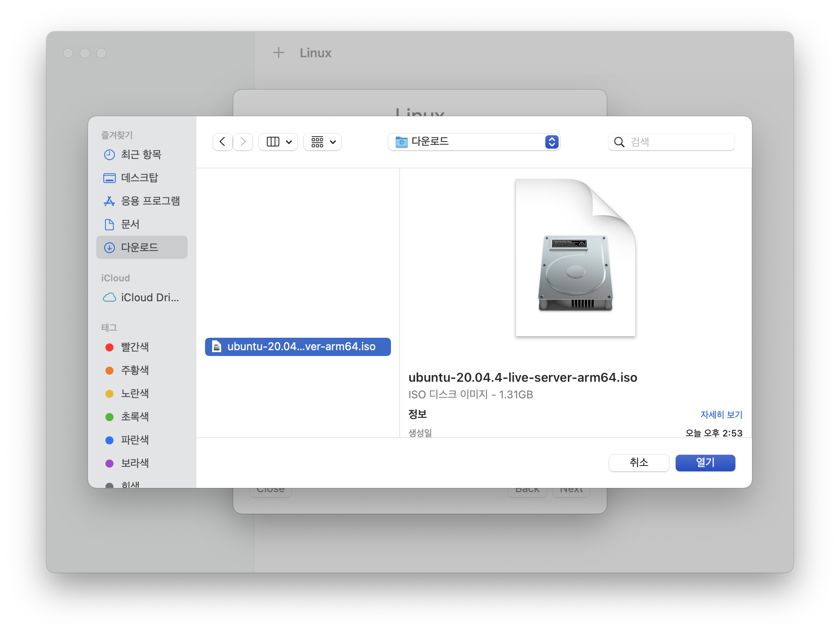Open column view options dropdown
Viewport: 840px width, 634px height.
coord(278,142)
